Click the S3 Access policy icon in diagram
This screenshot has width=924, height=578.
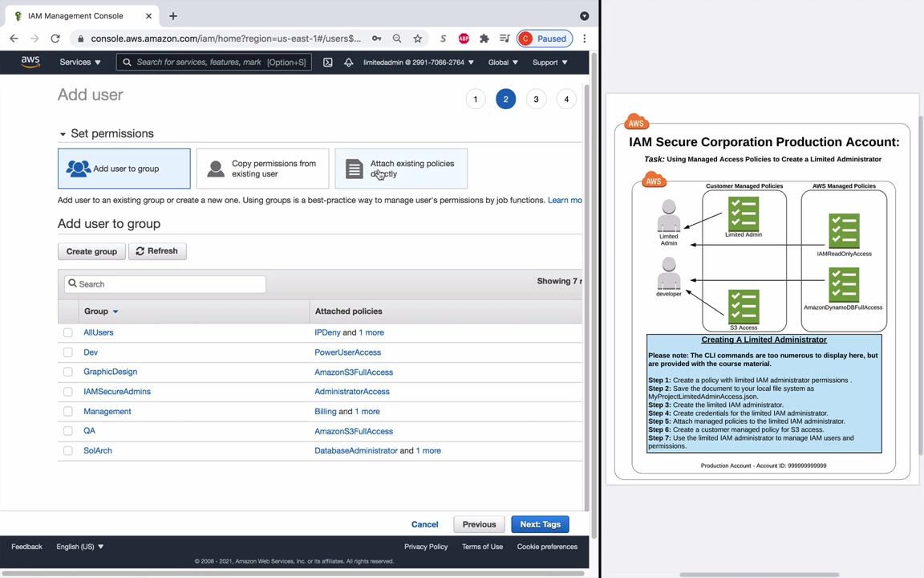pyautogui.click(x=743, y=307)
